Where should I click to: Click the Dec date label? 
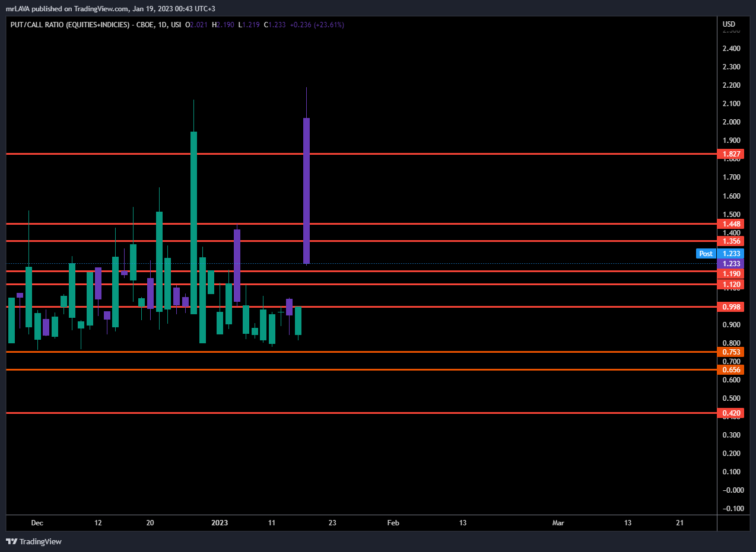(x=37, y=523)
